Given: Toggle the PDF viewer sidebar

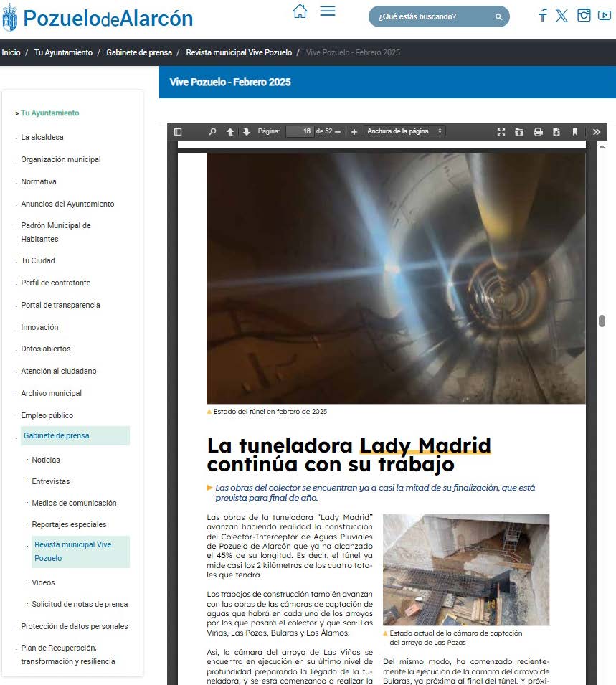Looking at the screenshot, I should click(x=178, y=132).
